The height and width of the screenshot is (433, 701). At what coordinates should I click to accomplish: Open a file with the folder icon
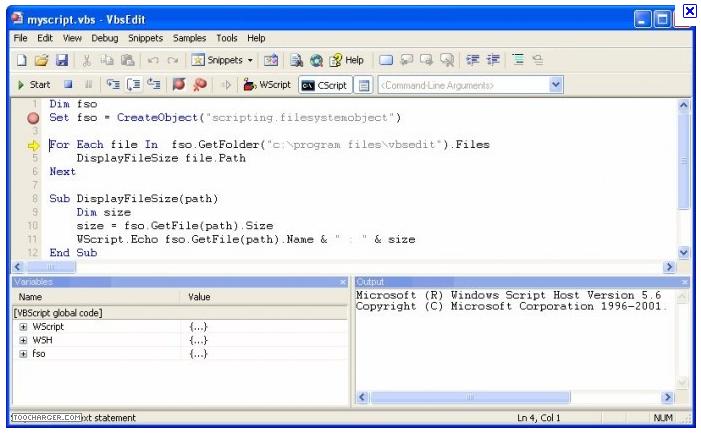[x=41, y=61]
